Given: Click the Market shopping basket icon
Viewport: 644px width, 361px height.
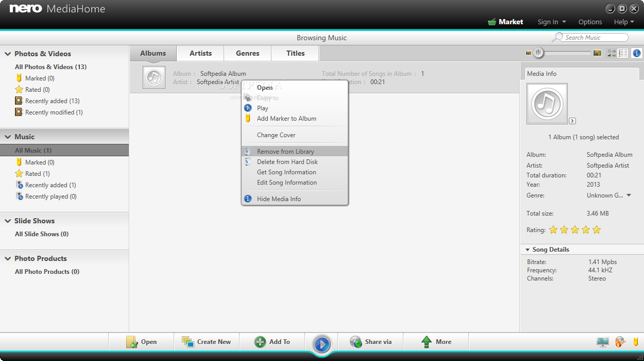Looking at the screenshot, I should pos(492,22).
